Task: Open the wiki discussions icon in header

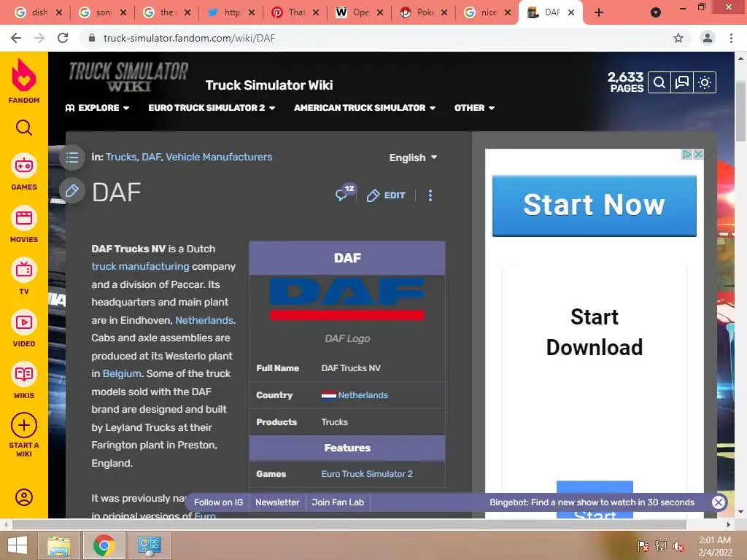Action: [x=682, y=83]
